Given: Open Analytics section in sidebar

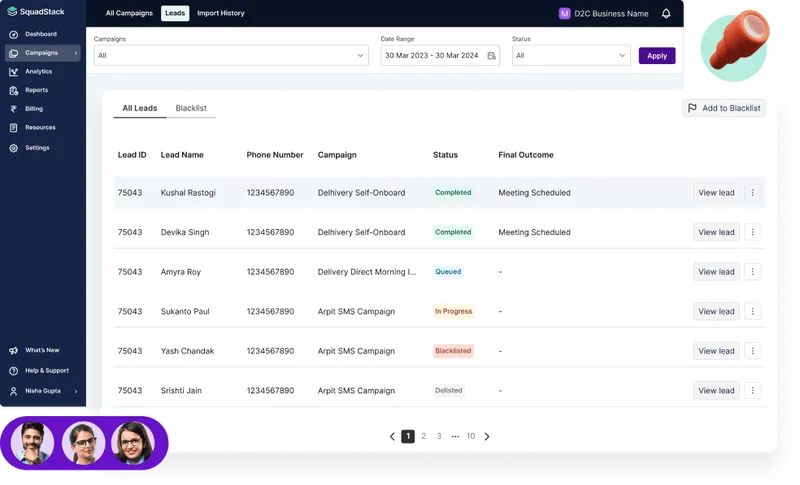Looking at the screenshot, I should point(31,71).
